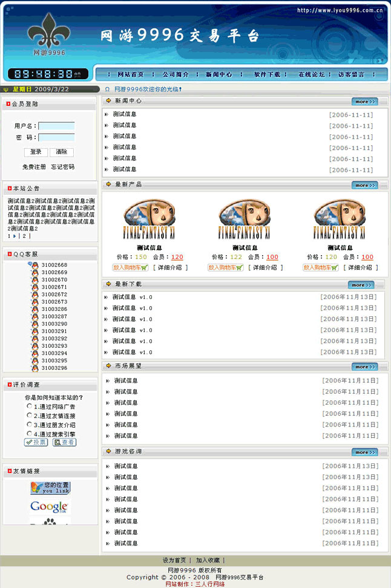Screen dimensions: 391x588
Task: Click the 登录 login button
Action: tap(36, 152)
